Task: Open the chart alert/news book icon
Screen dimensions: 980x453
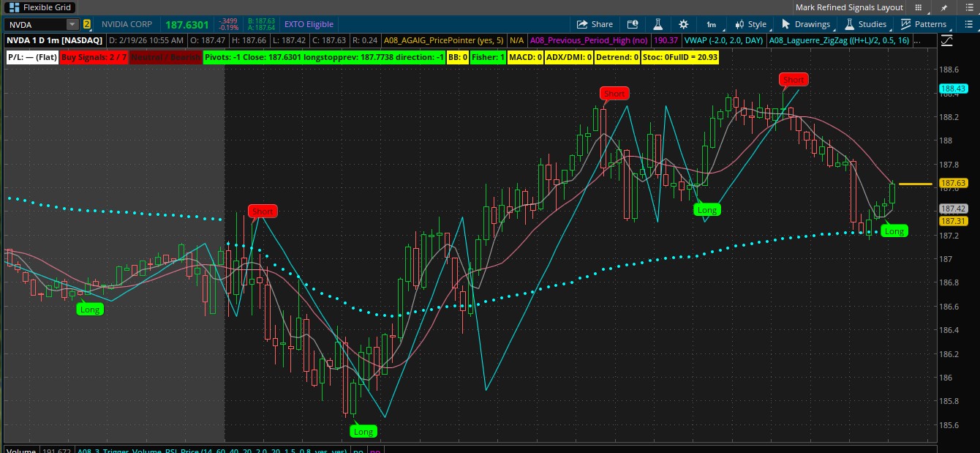Action: 633,24
